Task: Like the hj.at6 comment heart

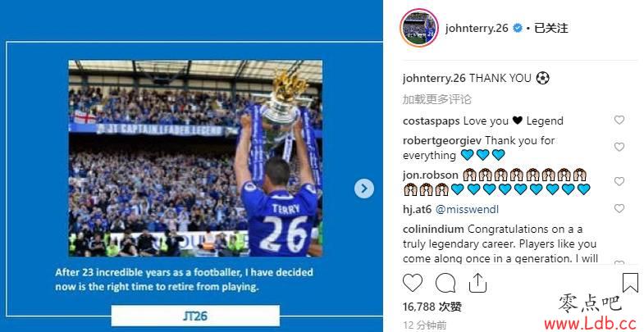Action: point(619,208)
